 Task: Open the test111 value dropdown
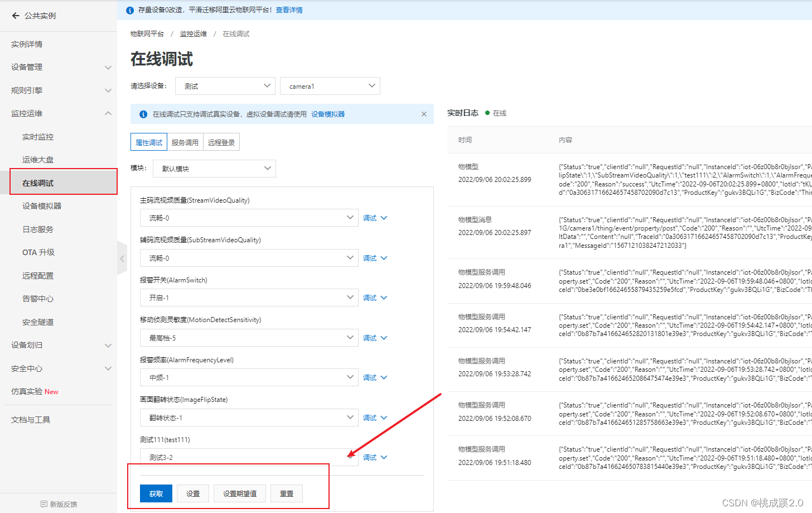click(x=249, y=457)
